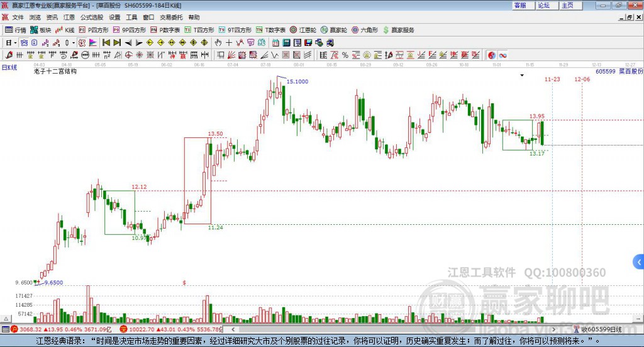Switch to the K线 chart view

coord(65,30)
